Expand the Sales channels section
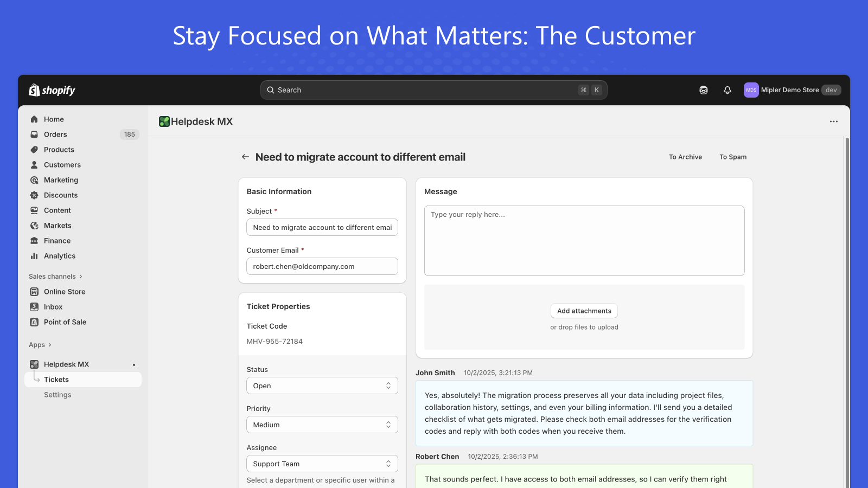The height and width of the screenshot is (488, 868). click(55, 277)
